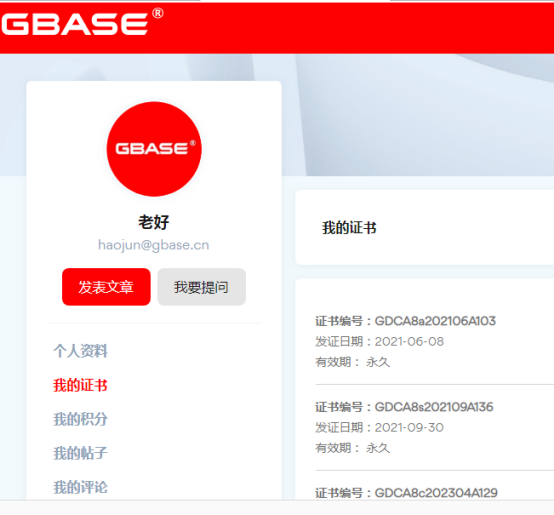Go to 我的积分 in the sidebar
Image resolution: width=554 pixels, height=515 pixels.
pos(81,419)
